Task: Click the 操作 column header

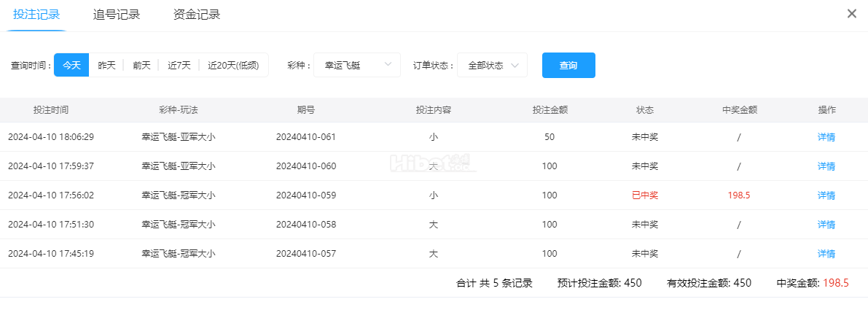Action: (827, 110)
